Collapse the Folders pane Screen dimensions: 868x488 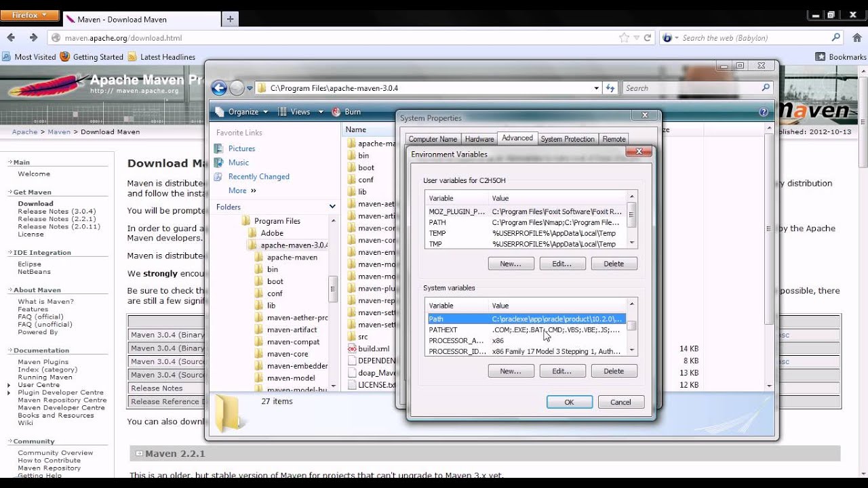click(x=332, y=207)
